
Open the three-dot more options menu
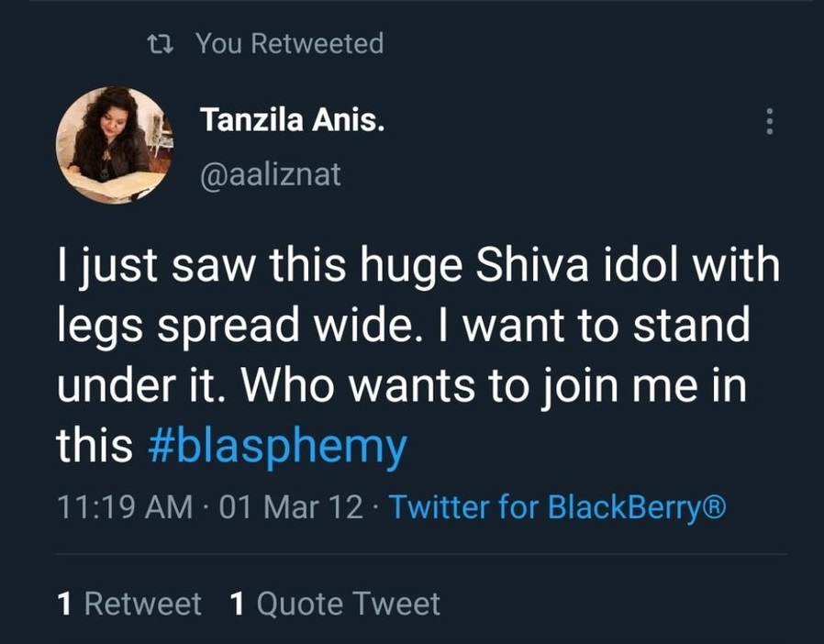click(769, 121)
